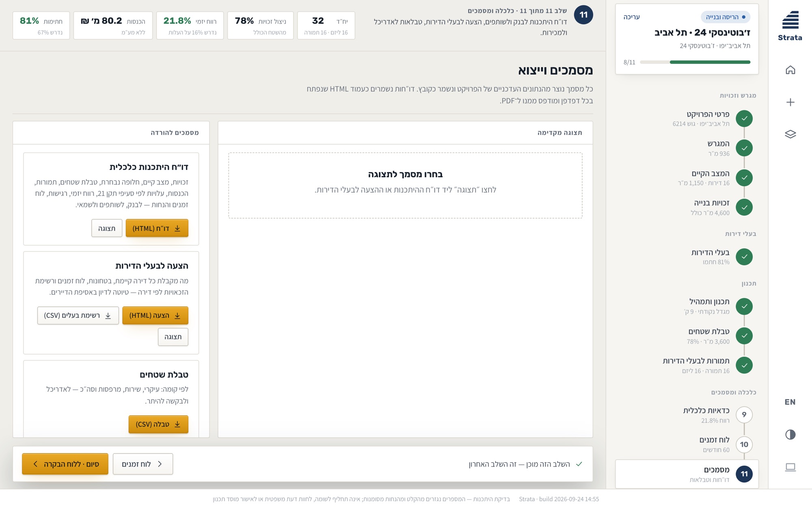Click the ז׳בוטינסקי 24 · תל אביב project title

(x=702, y=32)
